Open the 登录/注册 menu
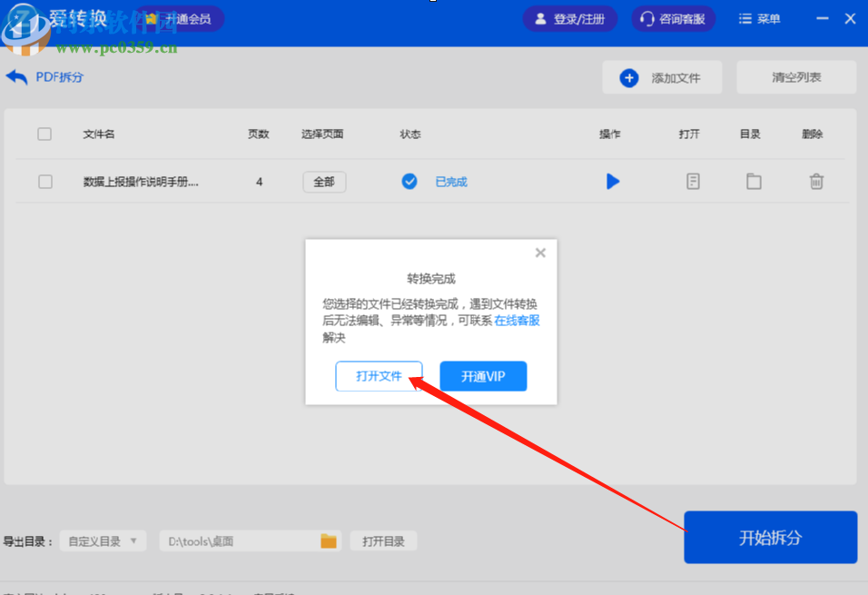The height and width of the screenshot is (595, 868). tap(570, 18)
